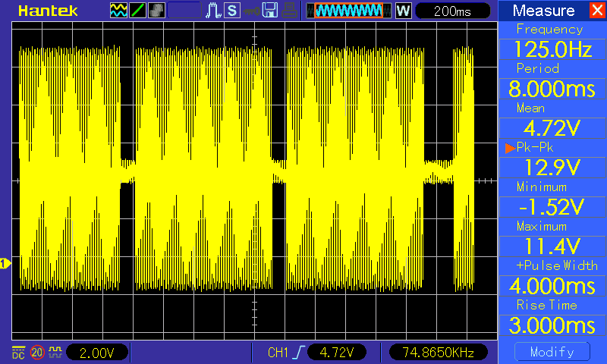Click the DC coupling icon

click(18, 353)
